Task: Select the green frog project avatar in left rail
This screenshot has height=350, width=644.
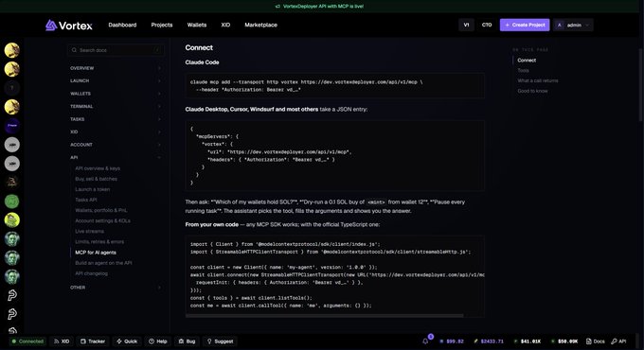Action: [12, 219]
